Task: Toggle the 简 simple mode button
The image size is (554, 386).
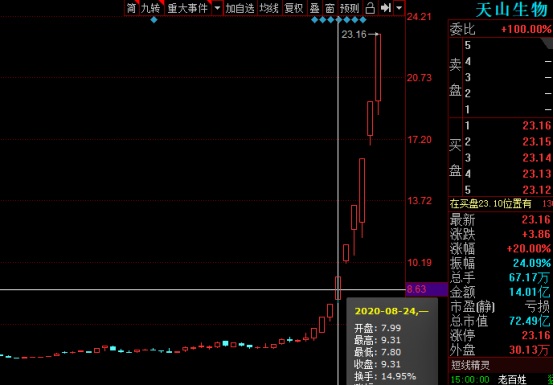Action: tap(131, 8)
